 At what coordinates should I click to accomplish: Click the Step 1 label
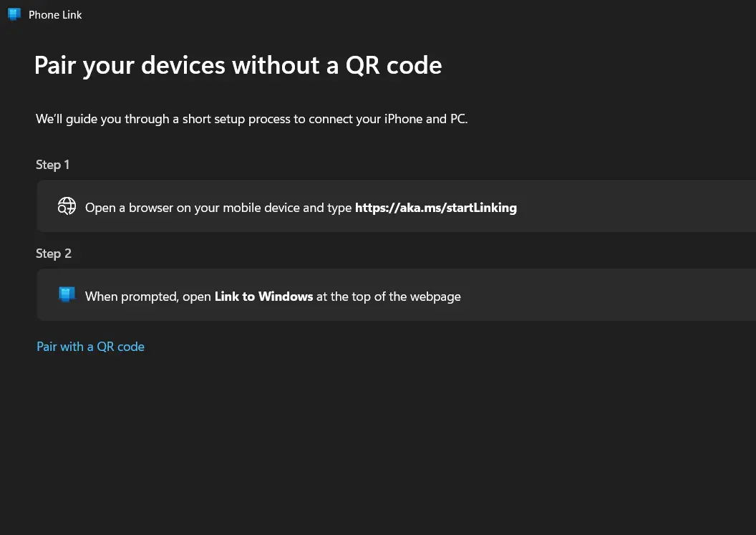pyautogui.click(x=52, y=165)
